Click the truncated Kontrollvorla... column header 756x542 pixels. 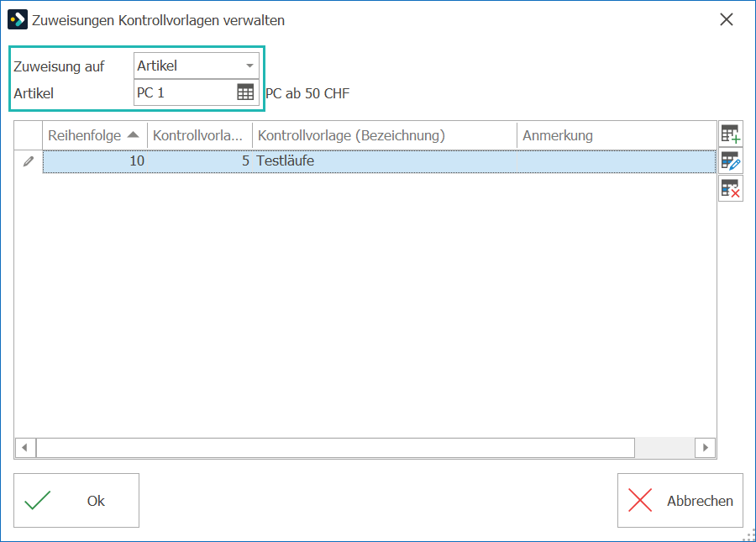tap(200, 135)
